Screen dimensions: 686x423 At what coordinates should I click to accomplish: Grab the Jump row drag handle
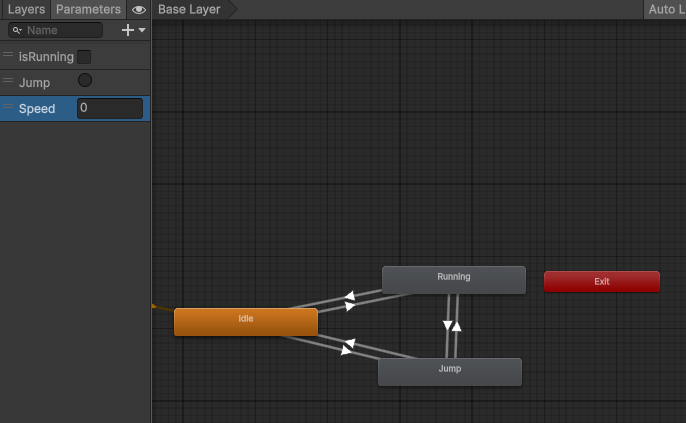(x=8, y=80)
